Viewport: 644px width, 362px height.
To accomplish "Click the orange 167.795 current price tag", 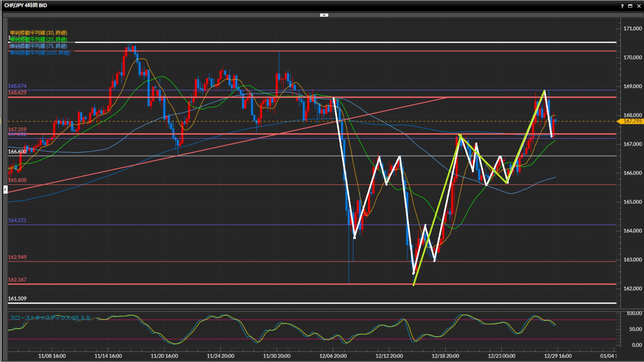I will coord(632,121).
